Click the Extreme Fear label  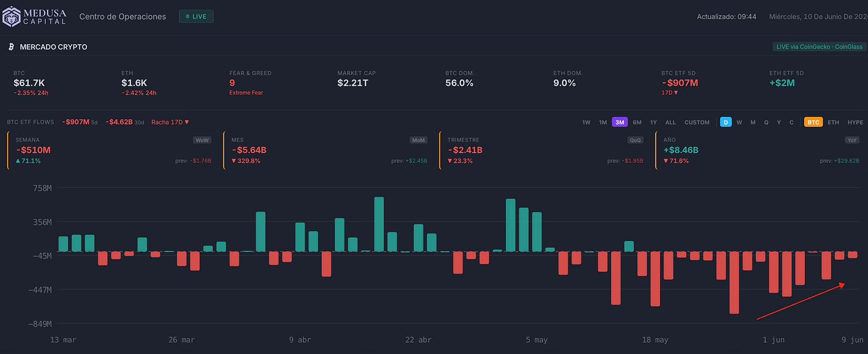click(246, 93)
